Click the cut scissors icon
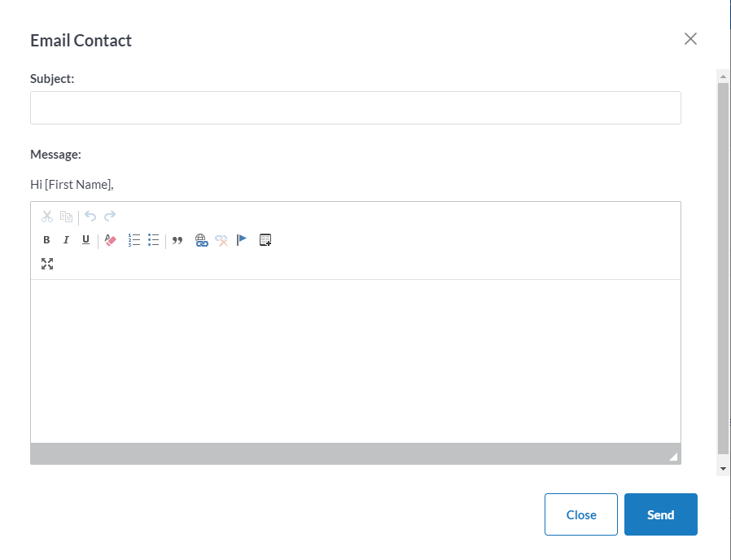The image size is (731, 560). (47, 217)
